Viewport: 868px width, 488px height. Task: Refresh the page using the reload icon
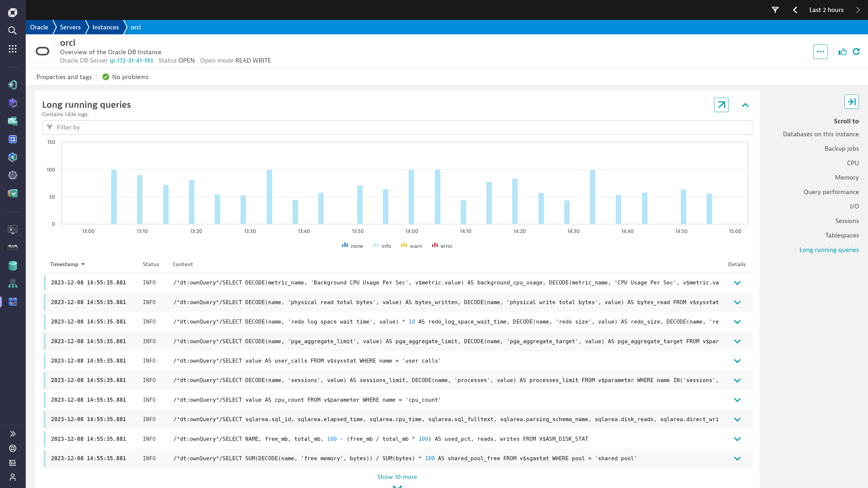pyautogui.click(x=856, y=52)
